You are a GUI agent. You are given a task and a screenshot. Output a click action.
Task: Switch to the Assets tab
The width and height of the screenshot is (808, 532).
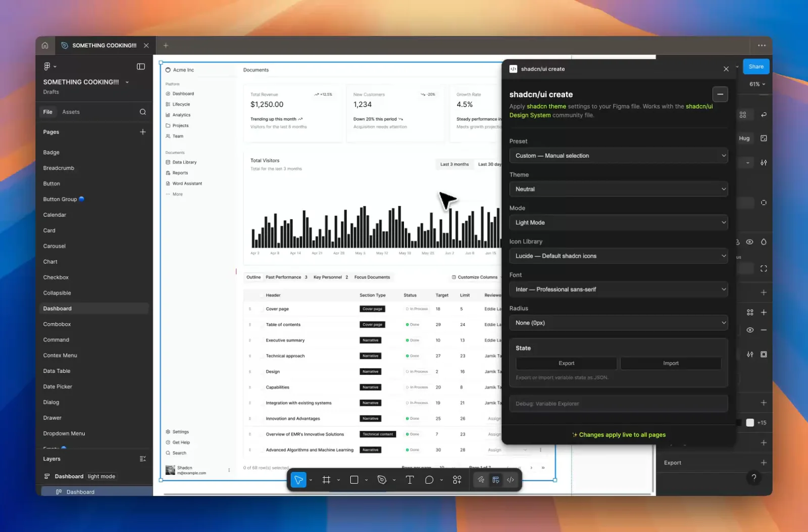pyautogui.click(x=71, y=112)
